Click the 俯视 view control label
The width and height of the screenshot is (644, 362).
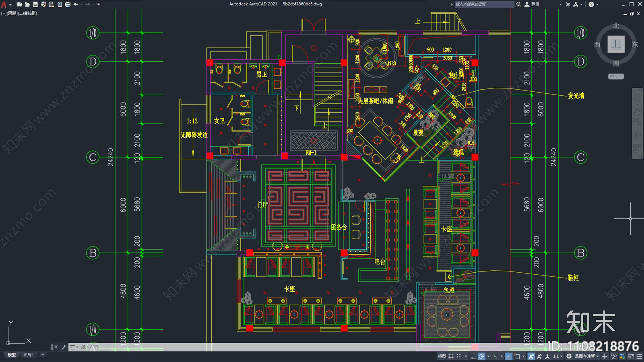click(12, 13)
